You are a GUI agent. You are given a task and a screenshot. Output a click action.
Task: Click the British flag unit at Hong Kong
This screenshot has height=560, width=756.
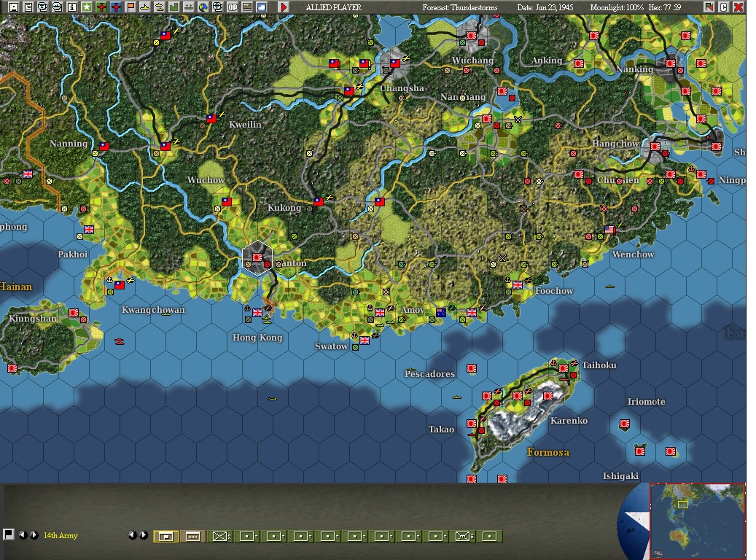pos(257,313)
